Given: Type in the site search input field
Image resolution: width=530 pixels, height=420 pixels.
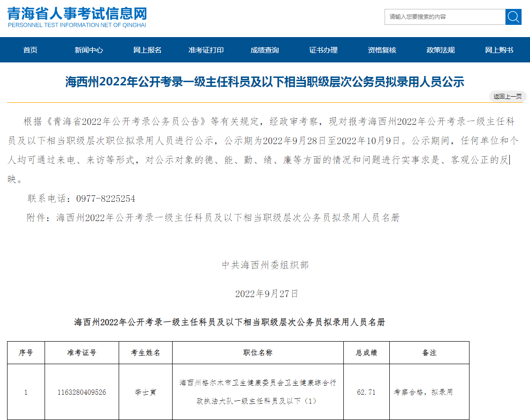Looking at the screenshot, I should click(x=444, y=17).
